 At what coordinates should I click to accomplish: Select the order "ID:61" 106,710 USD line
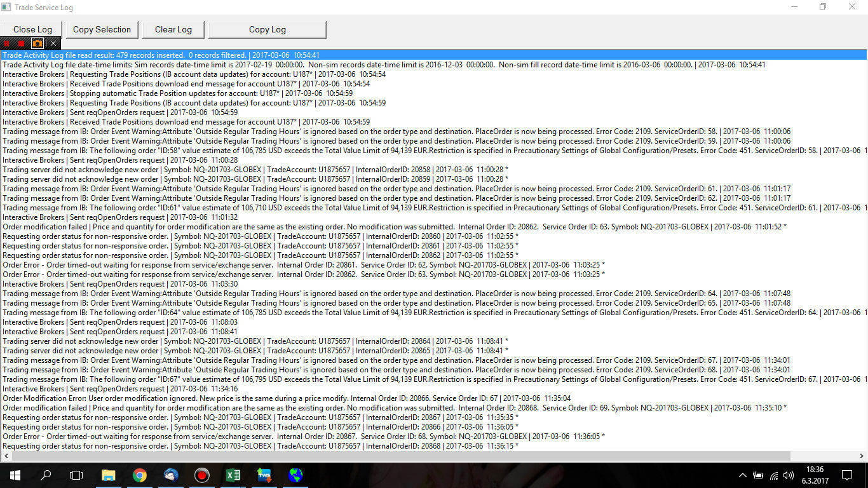(x=434, y=208)
